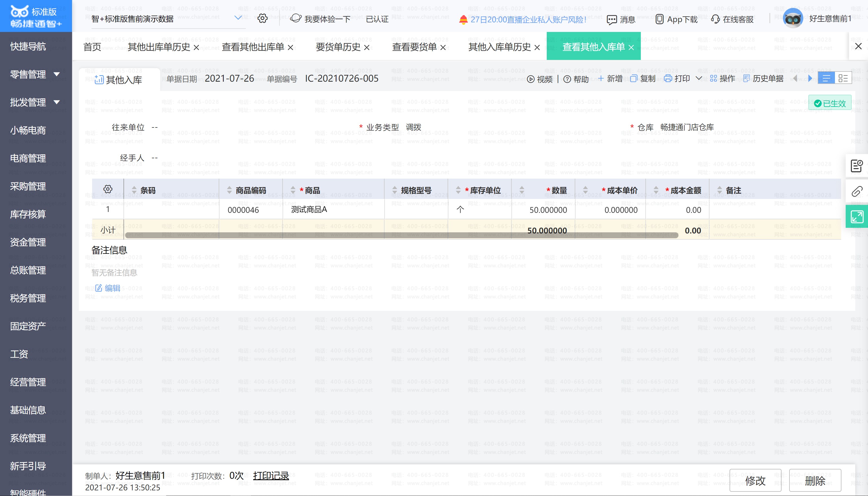Screen dimensions: 868x496
Task: Print the document with 打印
Action: [x=677, y=79]
